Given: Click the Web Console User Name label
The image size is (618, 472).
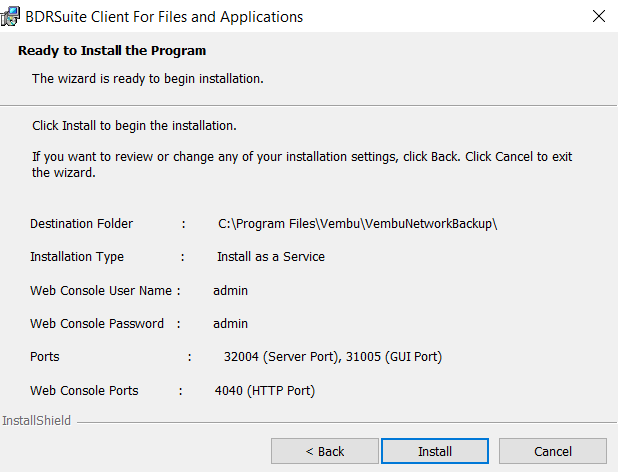Looking at the screenshot, I should [101, 290].
